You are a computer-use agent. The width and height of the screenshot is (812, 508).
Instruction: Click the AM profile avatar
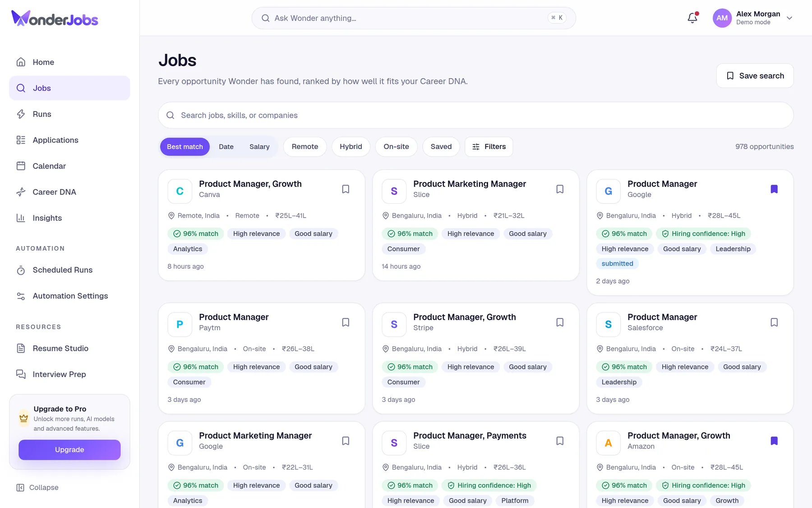(x=722, y=18)
